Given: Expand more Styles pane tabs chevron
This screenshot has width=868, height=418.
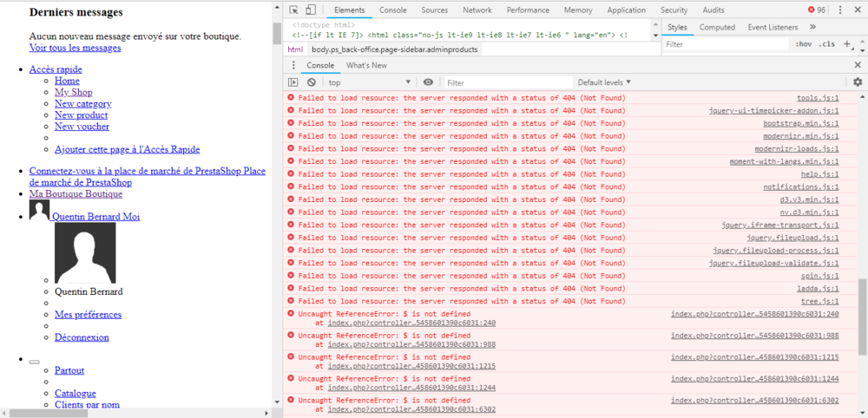Looking at the screenshot, I should pyautogui.click(x=812, y=27).
